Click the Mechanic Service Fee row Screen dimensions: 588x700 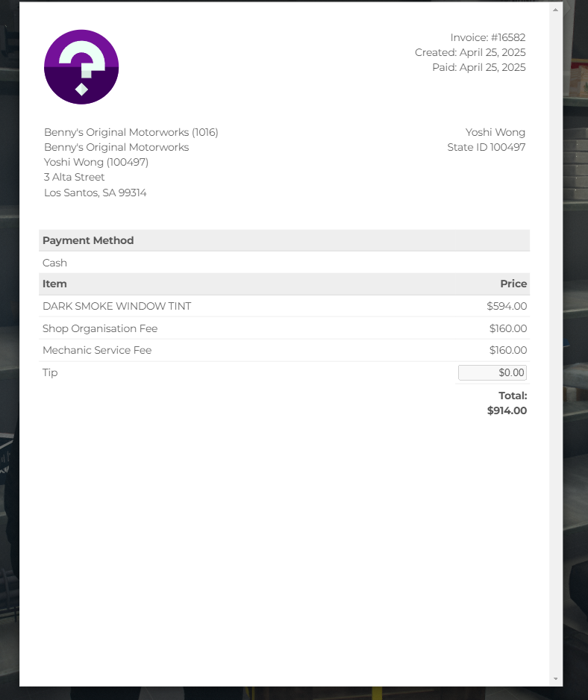pos(284,350)
